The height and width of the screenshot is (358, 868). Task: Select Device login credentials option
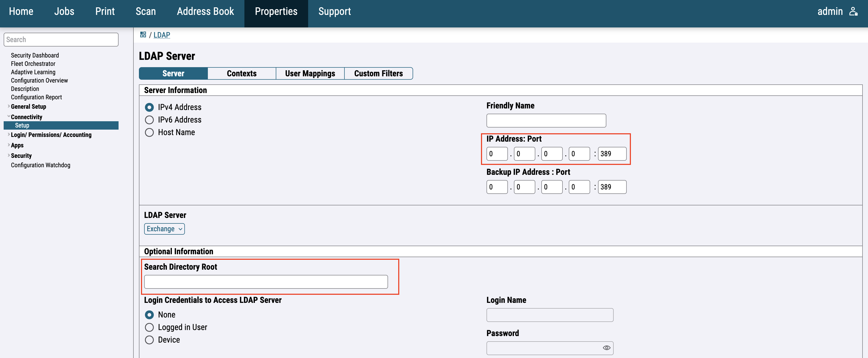pyautogui.click(x=149, y=339)
